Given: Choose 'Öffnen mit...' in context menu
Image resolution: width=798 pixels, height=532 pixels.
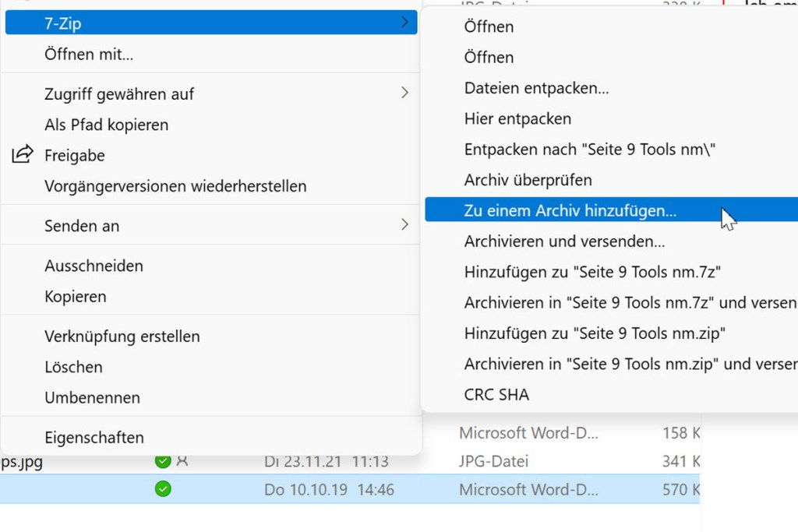Looking at the screenshot, I should pos(89,54).
